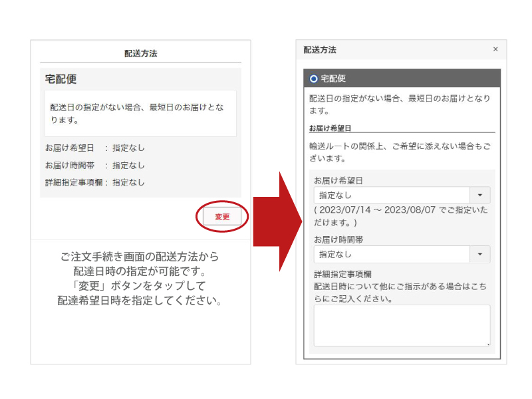Click the 宅配便 heading in left panel
532x399 pixels.
(x=61, y=79)
